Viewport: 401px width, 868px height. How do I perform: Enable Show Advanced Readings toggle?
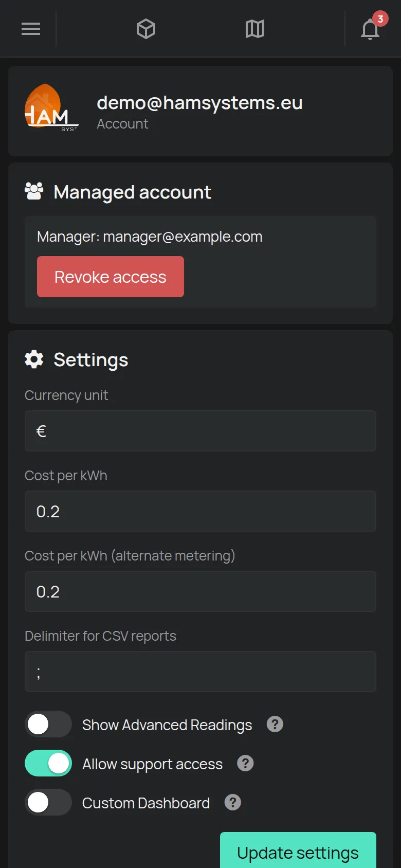click(x=48, y=725)
